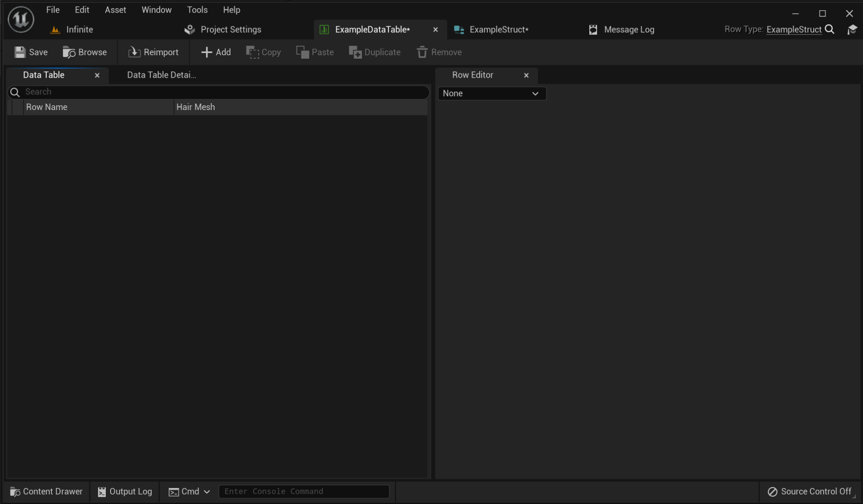The width and height of the screenshot is (863, 504).
Task: Duplicate the selected row
Action: tap(375, 52)
